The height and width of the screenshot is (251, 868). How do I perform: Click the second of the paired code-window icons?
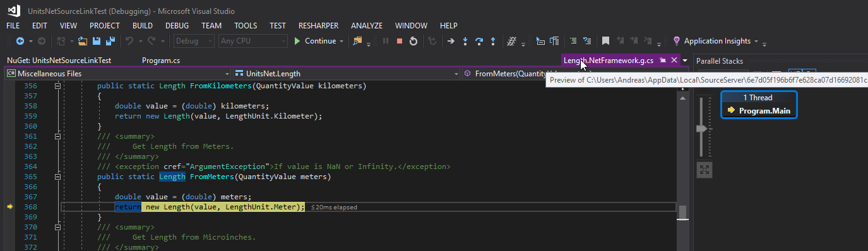[x=554, y=41]
